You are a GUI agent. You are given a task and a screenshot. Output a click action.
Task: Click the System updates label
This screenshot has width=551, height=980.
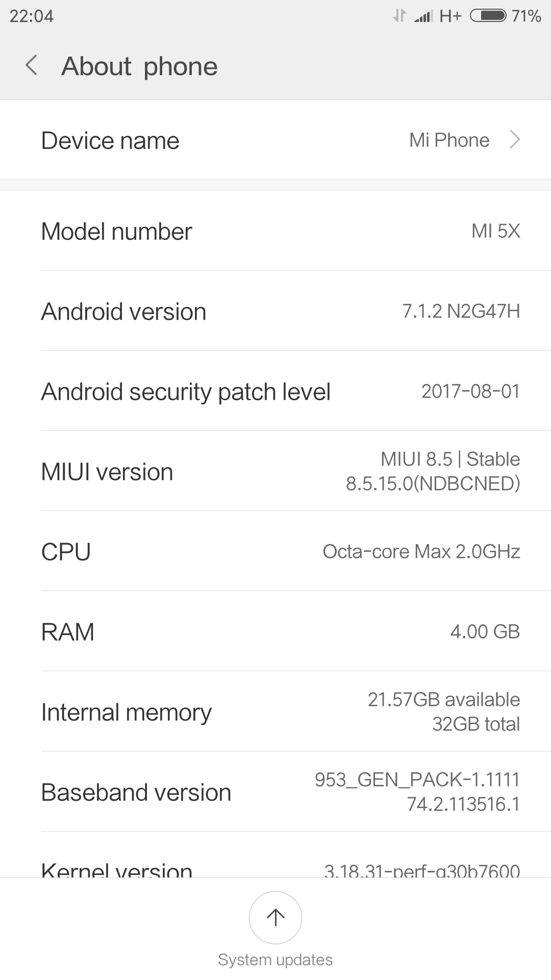coord(275,960)
